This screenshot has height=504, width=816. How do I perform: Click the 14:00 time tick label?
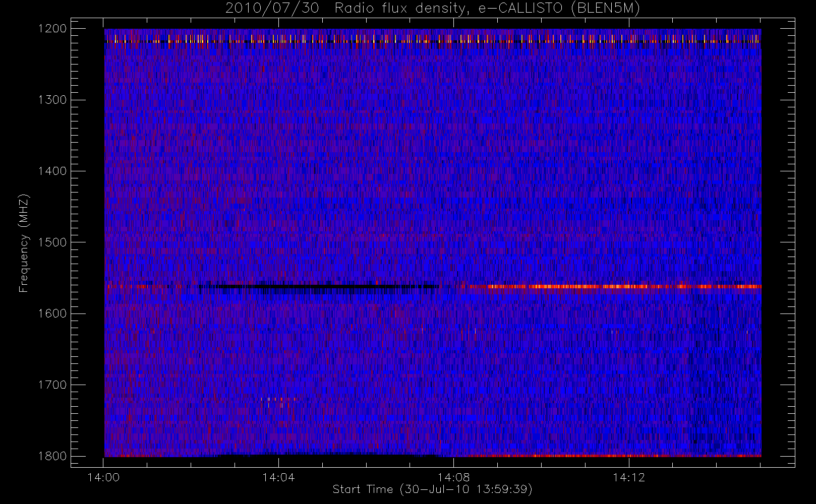coord(103,477)
